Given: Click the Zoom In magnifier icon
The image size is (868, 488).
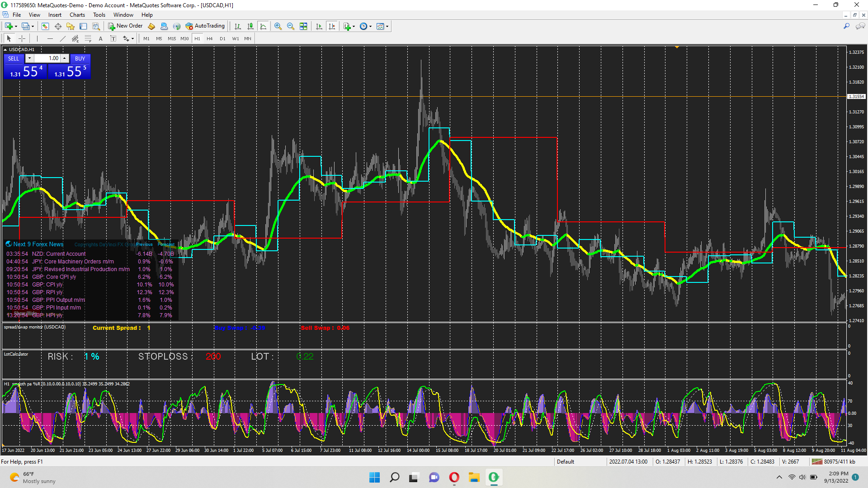Looking at the screenshot, I should tap(278, 26).
